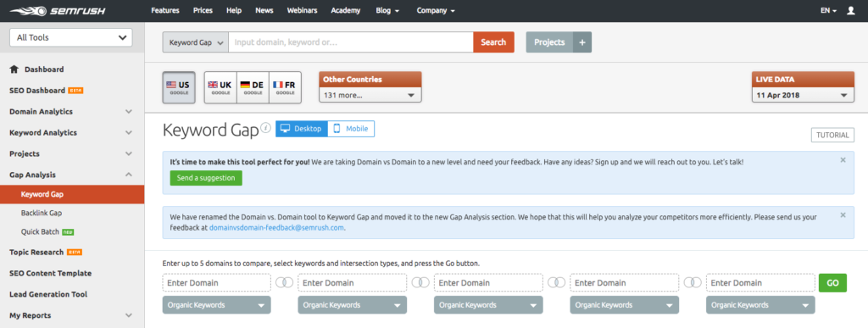Image resolution: width=868 pixels, height=328 pixels.
Task: Open fifth Organic Keywords dropdown
Action: click(760, 305)
